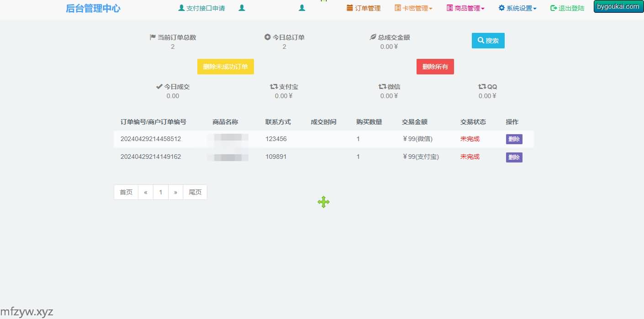Delete order 20240429214458512 with its 删除 button
Screen dimensions: 644x319
pos(514,139)
